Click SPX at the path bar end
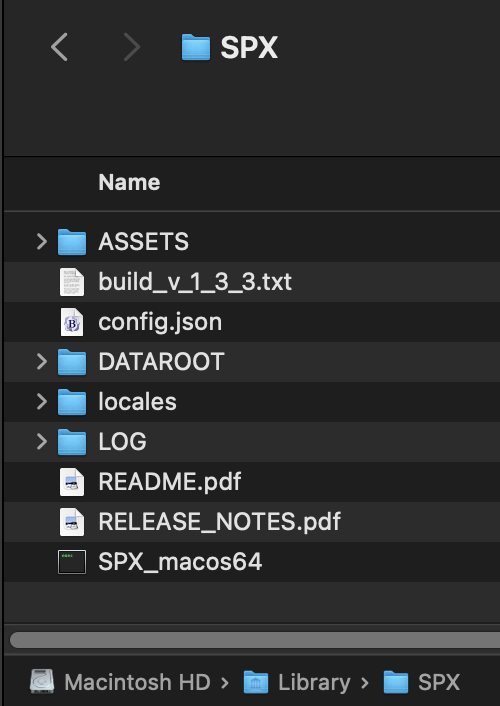This screenshot has height=706, width=500. point(439,682)
